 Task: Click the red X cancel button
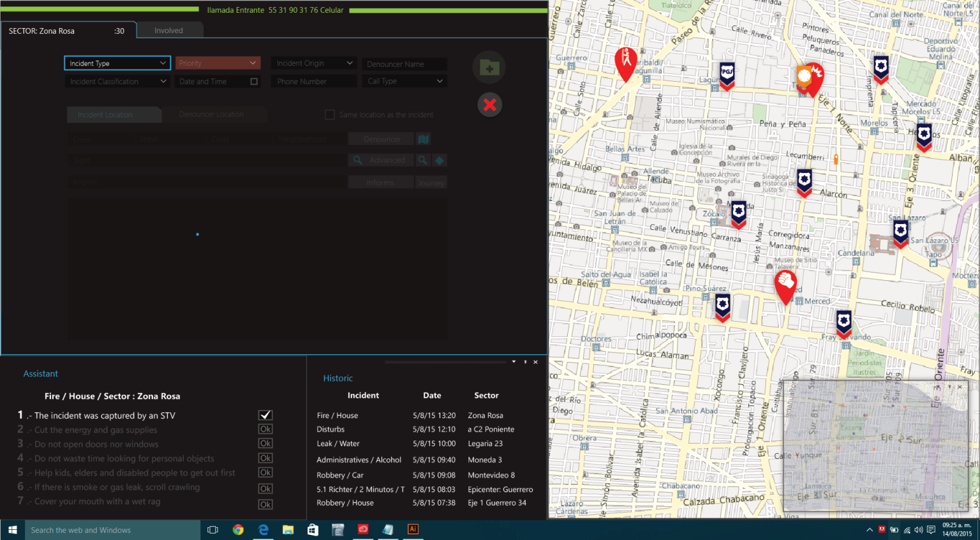[x=489, y=105]
